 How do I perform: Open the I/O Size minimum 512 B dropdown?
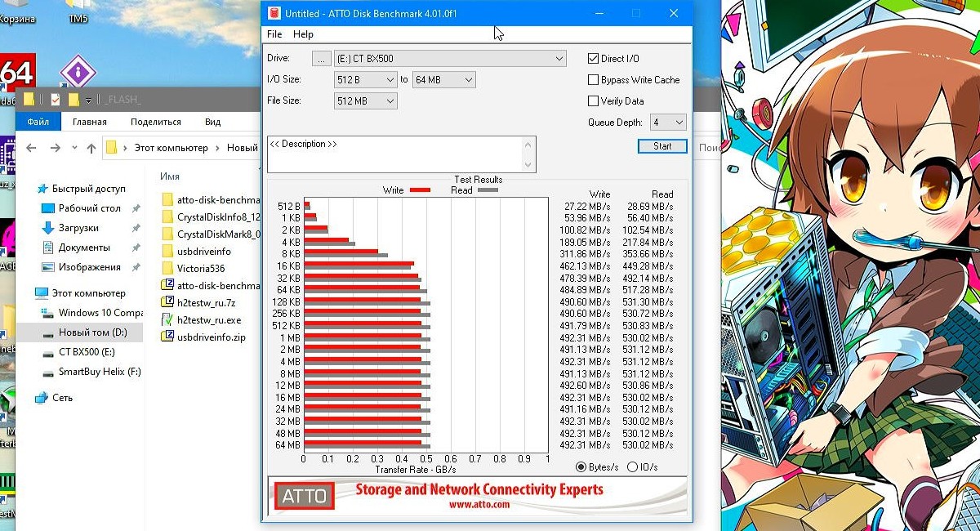(x=365, y=80)
